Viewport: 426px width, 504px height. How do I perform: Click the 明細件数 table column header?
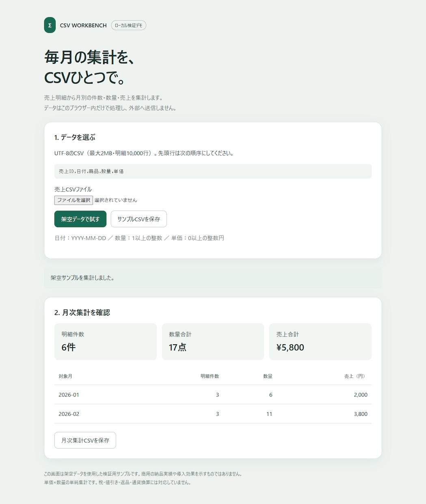[x=210, y=376]
